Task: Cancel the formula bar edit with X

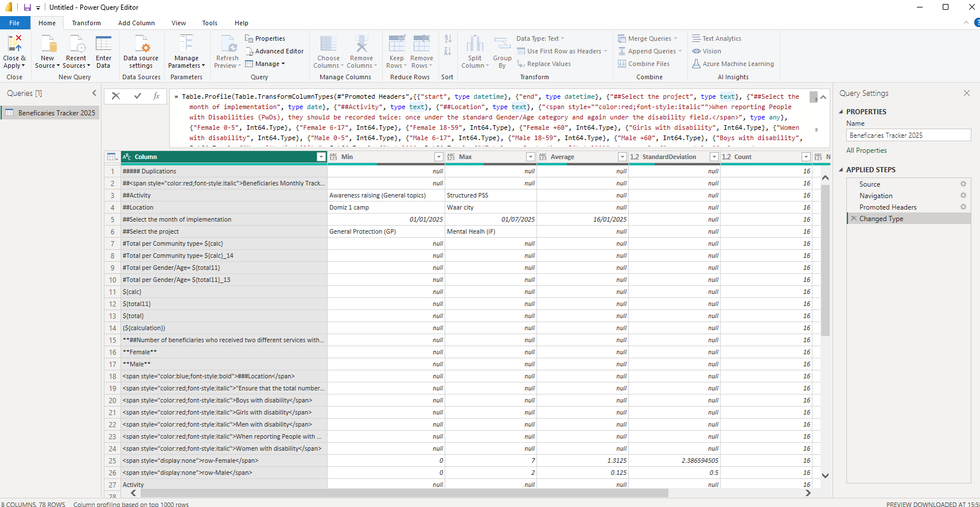Action: [116, 96]
